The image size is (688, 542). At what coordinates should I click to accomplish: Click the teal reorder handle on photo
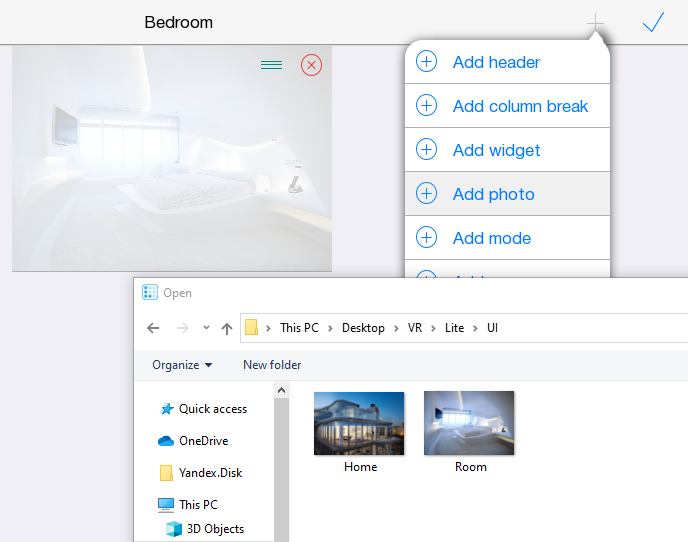click(272, 65)
